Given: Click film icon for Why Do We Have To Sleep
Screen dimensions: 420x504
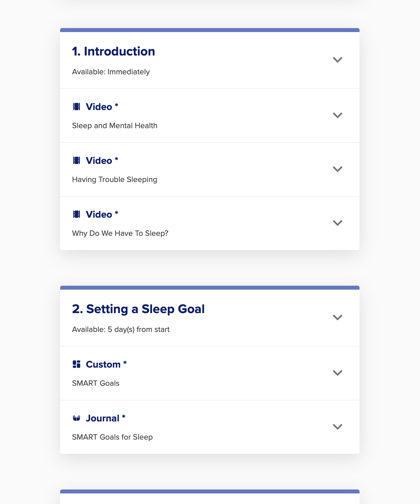Looking at the screenshot, I should pyautogui.click(x=76, y=214).
